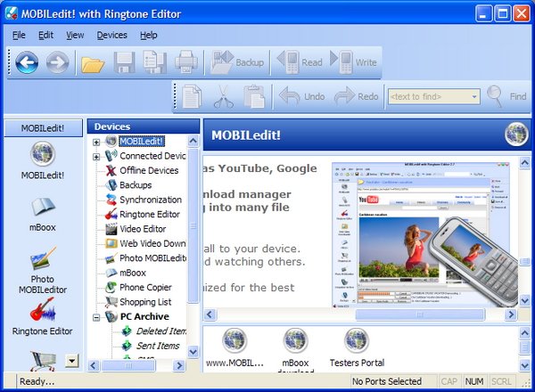The image size is (535, 392).
Task: Click the Back navigation arrow
Action: 27,62
